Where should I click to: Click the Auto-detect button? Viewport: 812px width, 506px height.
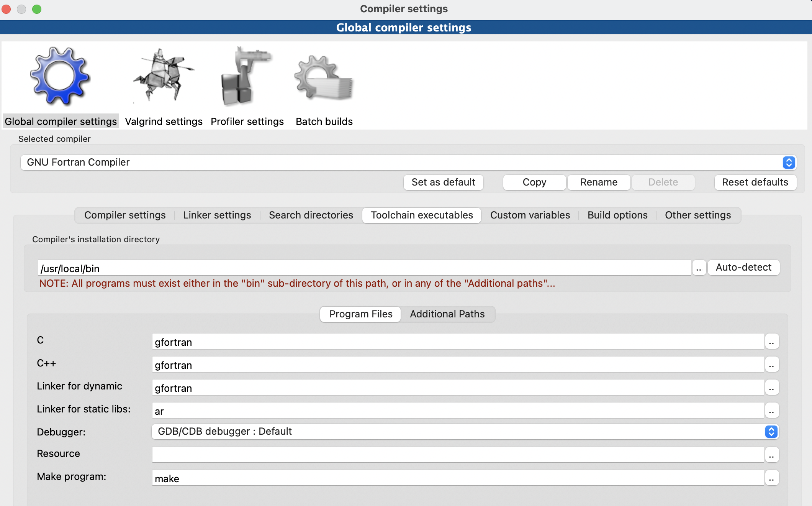click(x=743, y=268)
